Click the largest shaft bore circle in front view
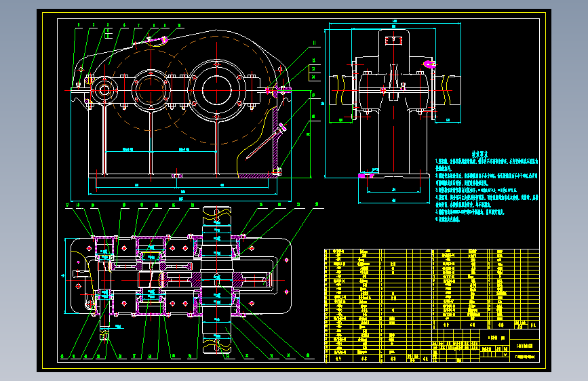The height and width of the screenshot is (381, 588). pos(217,90)
